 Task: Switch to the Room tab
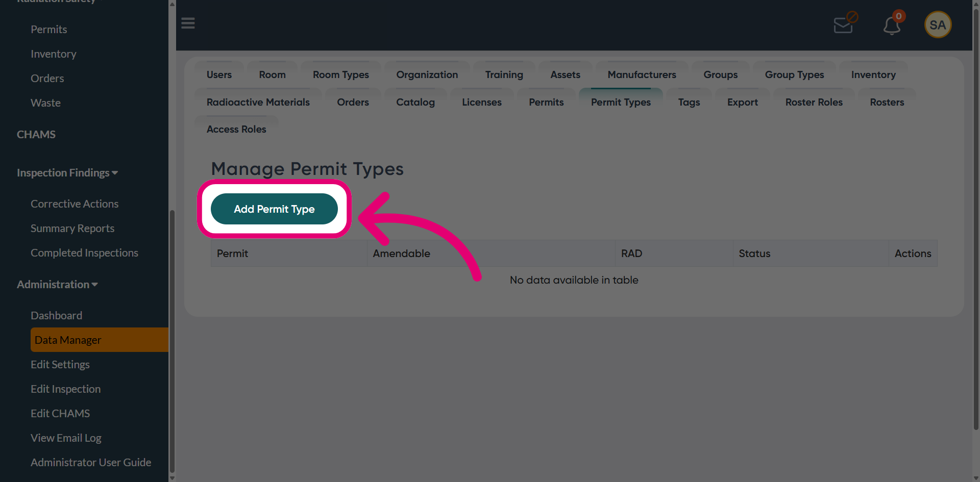(272, 75)
